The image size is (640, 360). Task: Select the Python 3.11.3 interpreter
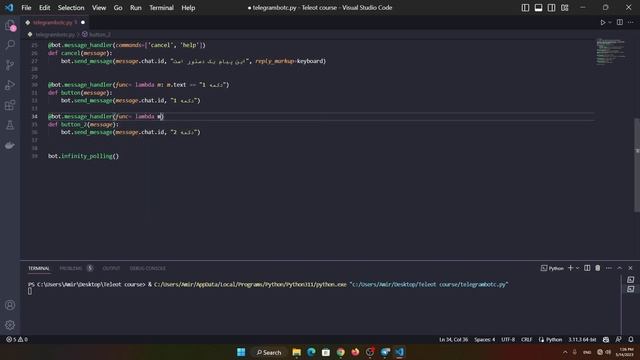tap(582, 340)
